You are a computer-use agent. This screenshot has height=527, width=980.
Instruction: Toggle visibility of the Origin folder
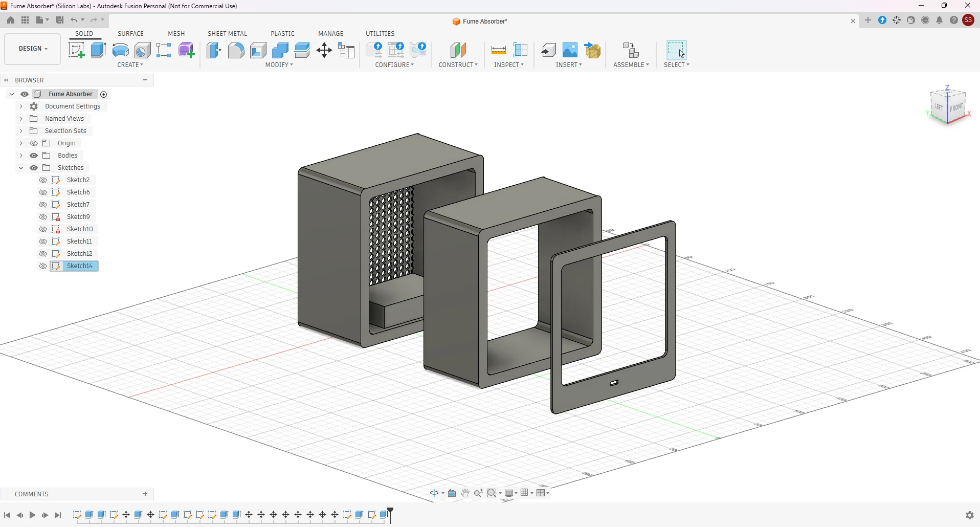(x=34, y=144)
